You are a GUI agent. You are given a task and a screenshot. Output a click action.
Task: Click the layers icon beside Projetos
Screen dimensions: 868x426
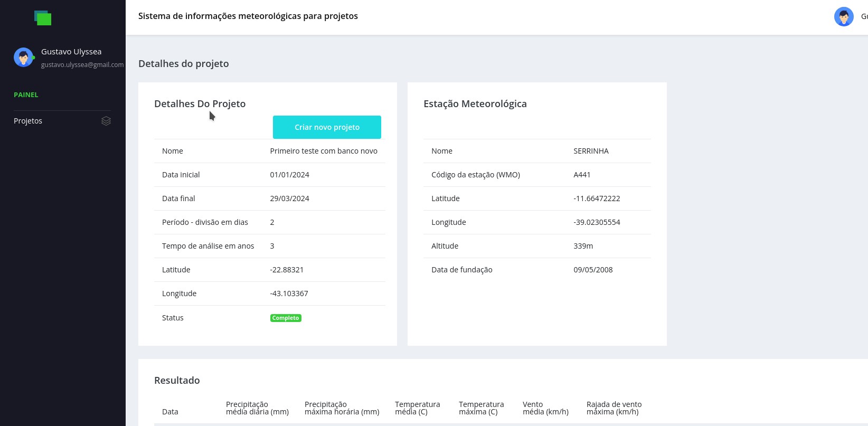pos(106,121)
